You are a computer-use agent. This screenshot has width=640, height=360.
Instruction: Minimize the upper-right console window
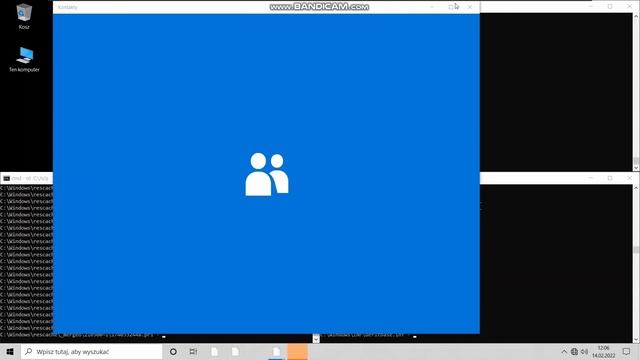591,7
